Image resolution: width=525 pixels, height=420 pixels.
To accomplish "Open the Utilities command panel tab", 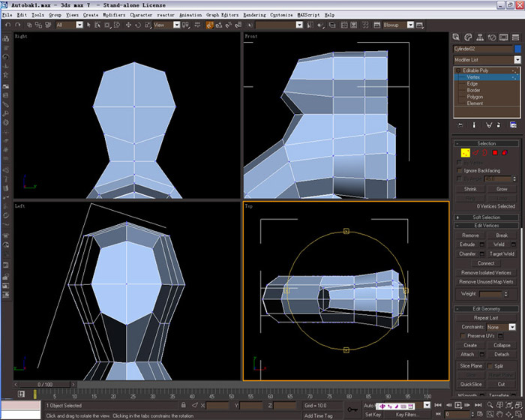I will click(516, 37).
